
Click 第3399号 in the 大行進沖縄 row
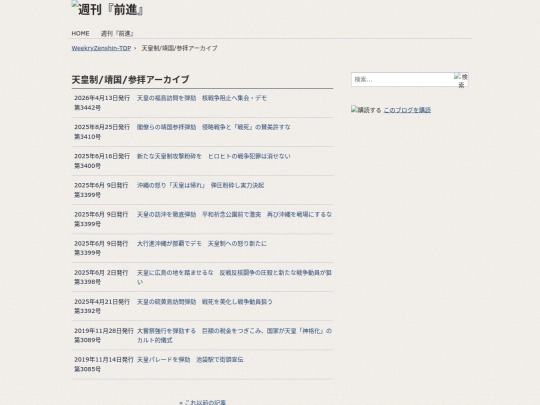pyautogui.click(x=87, y=253)
